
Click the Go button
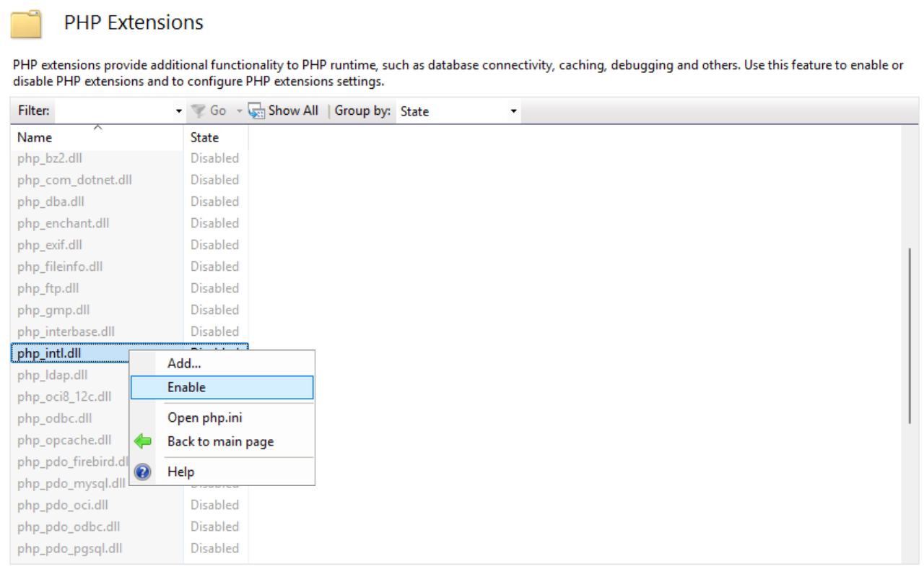tap(209, 111)
